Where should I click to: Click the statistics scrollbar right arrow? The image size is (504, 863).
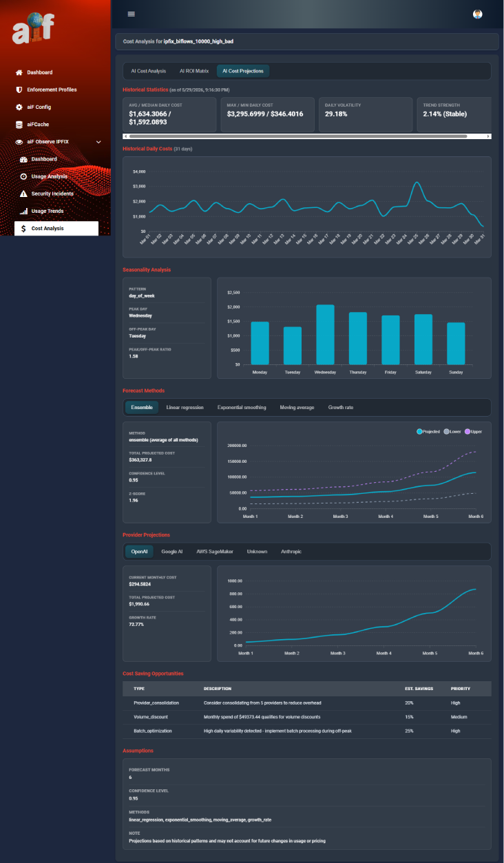pyautogui.click(x=488, y=136)
